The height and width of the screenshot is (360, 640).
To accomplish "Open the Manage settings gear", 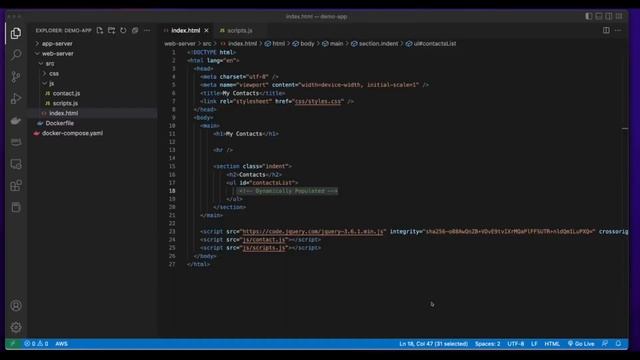I will 16,327.
